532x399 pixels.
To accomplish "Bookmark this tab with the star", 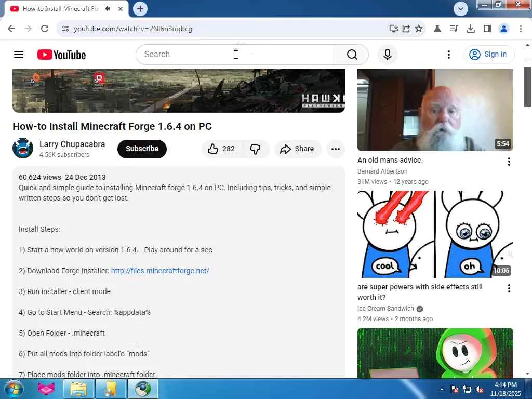I will pyautogui.click(x=419, y=29).
